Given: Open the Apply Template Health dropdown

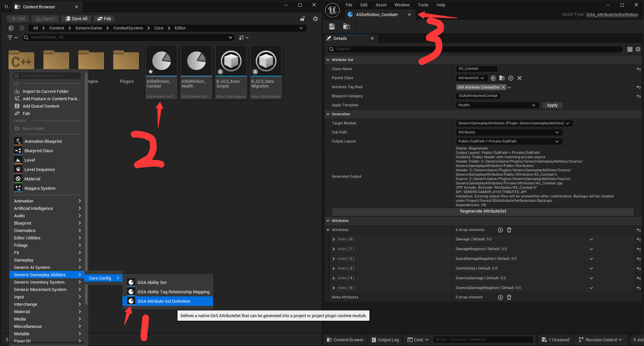Looking at the screenshot, I should [x=497, y=105].
